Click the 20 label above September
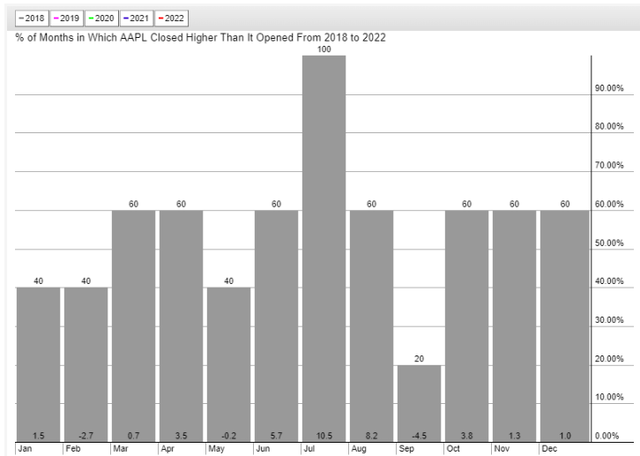The width and height of the screenshot is (640, 456). 419,359
